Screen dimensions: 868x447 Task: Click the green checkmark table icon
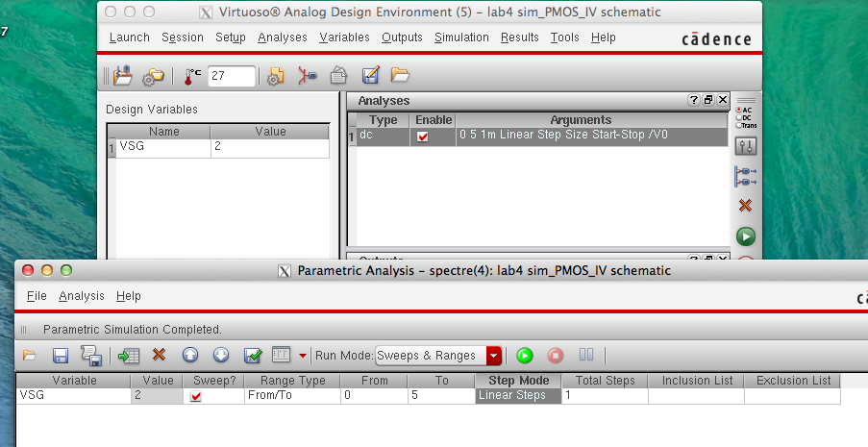(x=253, y=356)
